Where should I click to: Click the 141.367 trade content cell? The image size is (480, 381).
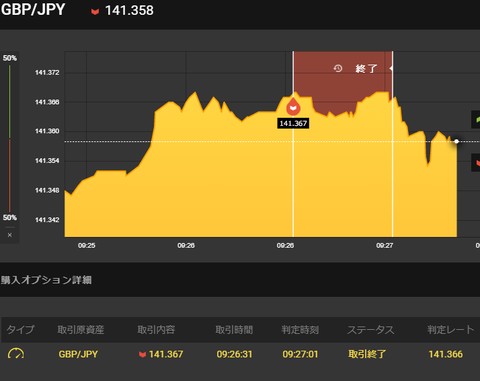click(166, 354)
